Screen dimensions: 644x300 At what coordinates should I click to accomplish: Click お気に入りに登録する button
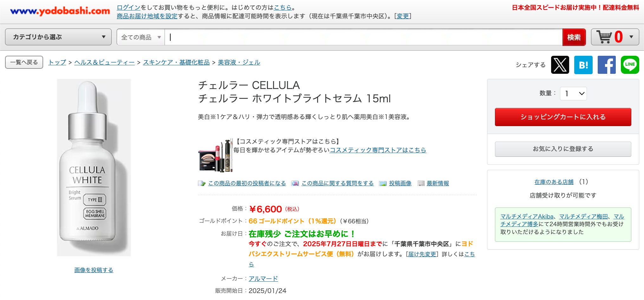pyautogui.click(x=563, y=149)
